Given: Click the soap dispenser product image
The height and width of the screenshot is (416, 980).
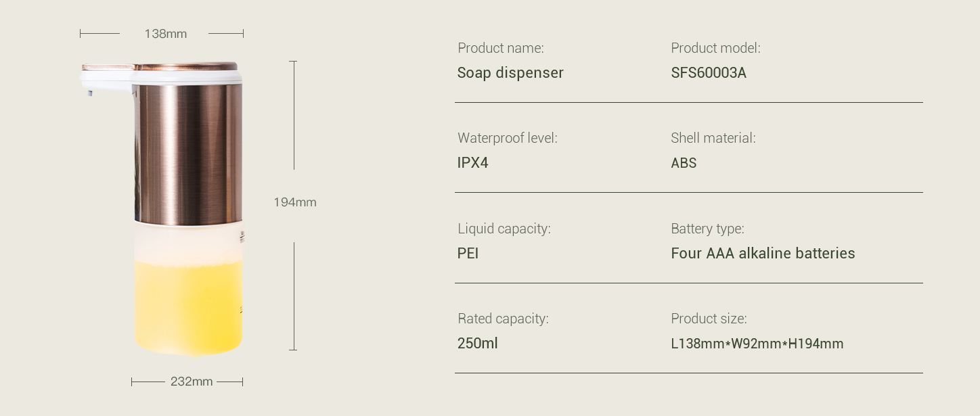Looking at the screenshot, I should click(x=162, y=208).
